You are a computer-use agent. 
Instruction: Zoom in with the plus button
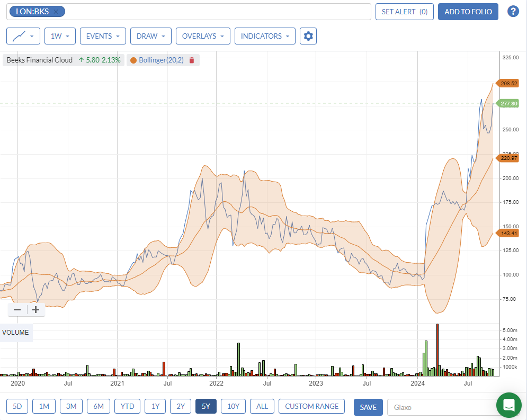point(36,309)
